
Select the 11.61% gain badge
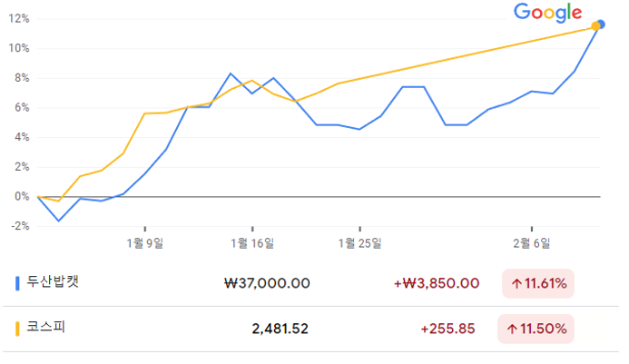tap(537, 283)
